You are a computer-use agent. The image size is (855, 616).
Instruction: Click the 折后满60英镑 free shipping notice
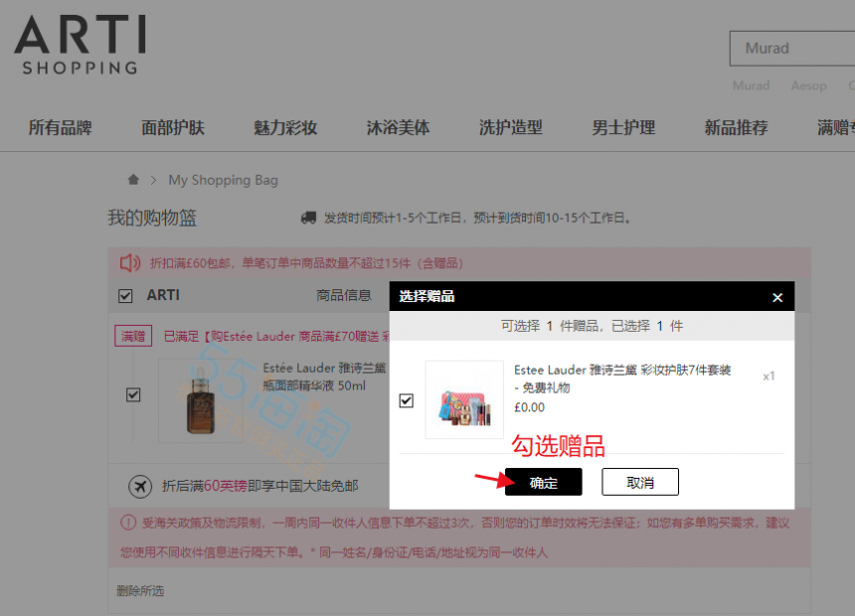click(260, 486)
